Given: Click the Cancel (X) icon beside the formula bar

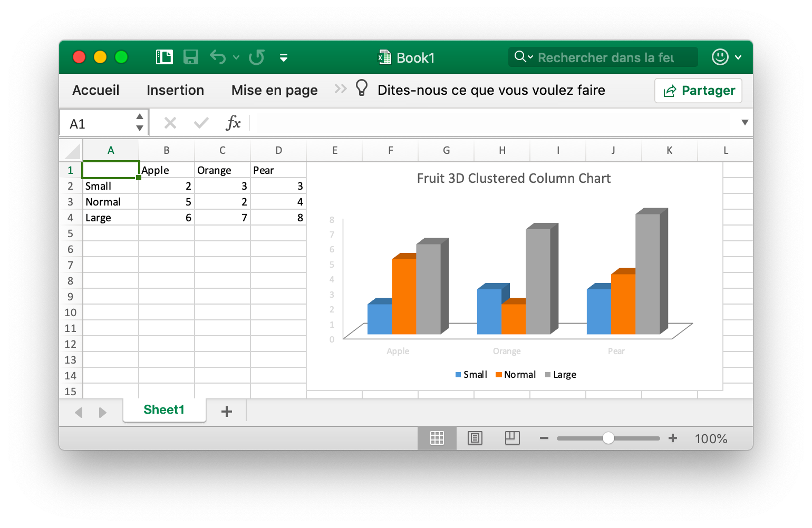Looking at the screenshot, I should pyautogui.click(x=170, y=122).
